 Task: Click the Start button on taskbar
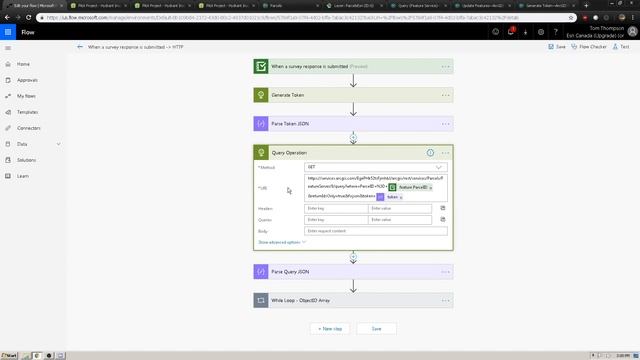[9, 356]
